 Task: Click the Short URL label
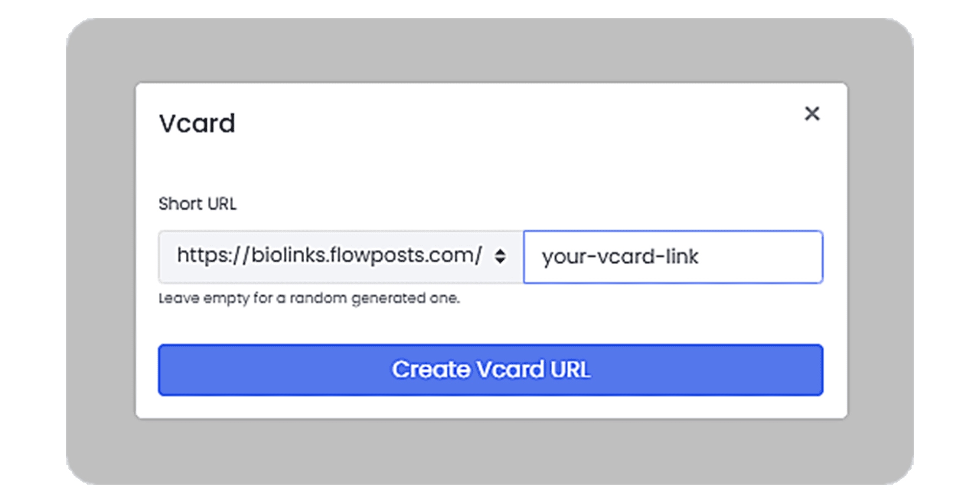[x=197, y=204]
